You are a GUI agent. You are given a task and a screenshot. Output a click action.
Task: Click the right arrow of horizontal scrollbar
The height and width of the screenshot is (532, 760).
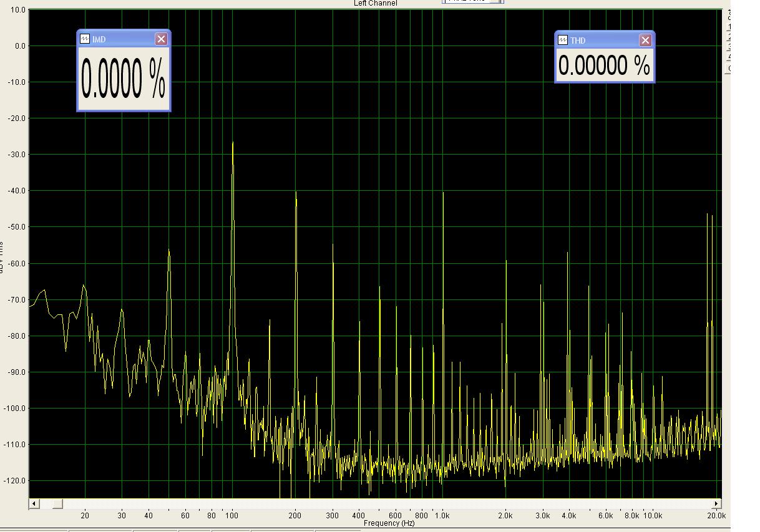[717, 503]
